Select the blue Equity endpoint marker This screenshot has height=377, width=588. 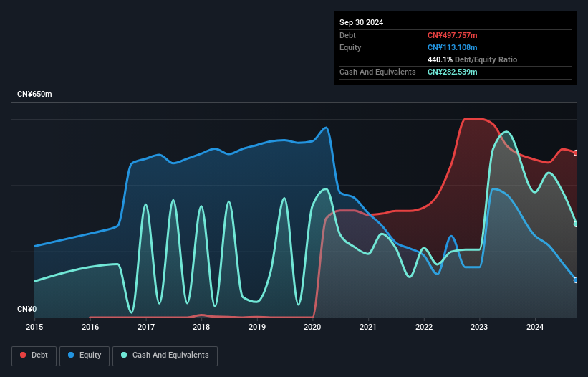click(x=576, y=280)
